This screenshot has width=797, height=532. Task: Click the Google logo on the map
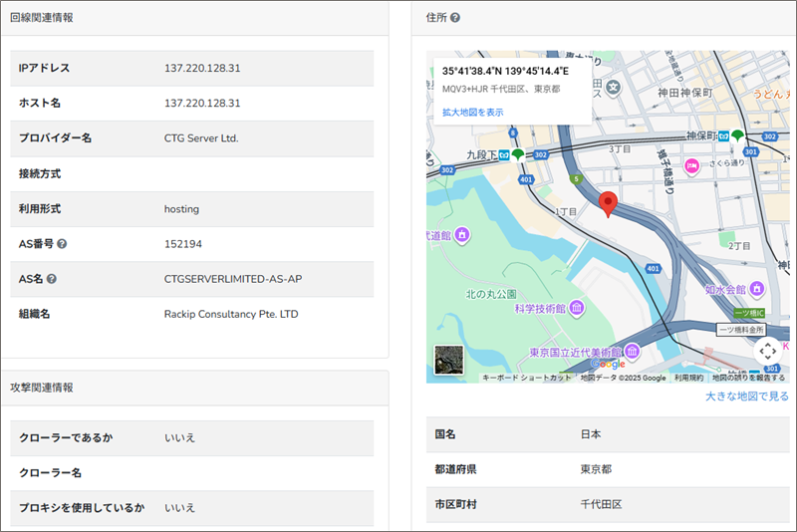(608, 365)
